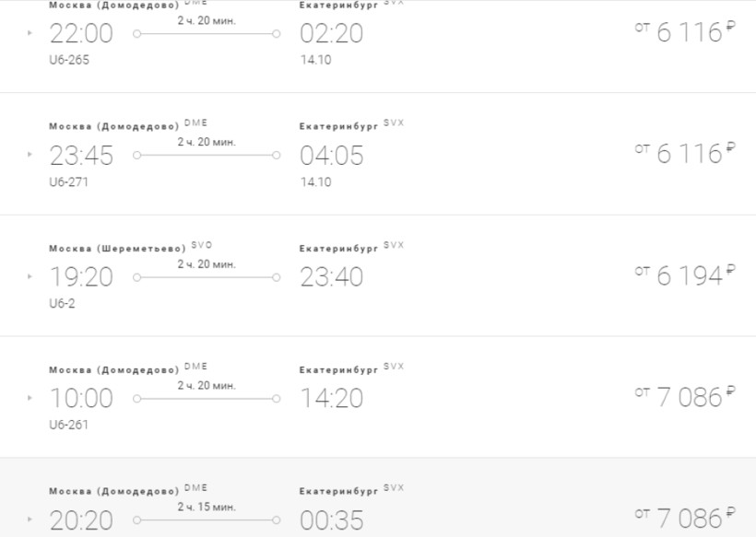Screen dimensions: 756x537
Task: Click the 14:20 arrival time
Action: click(x=332, y=398)
